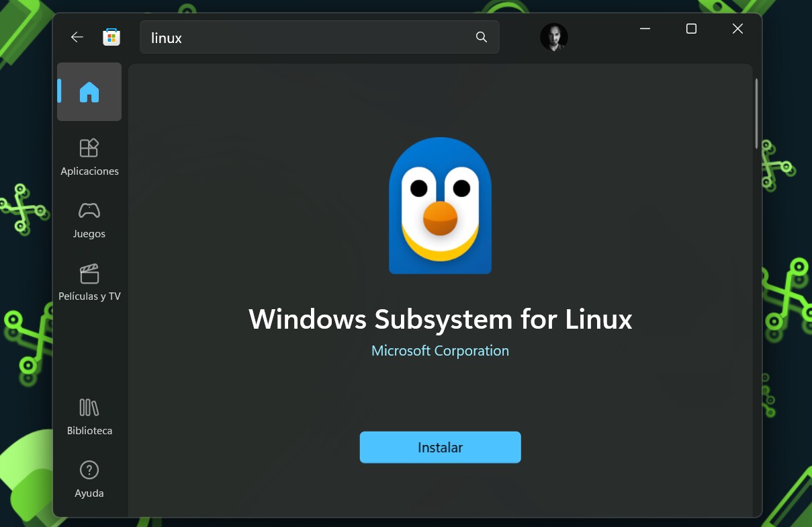Select Aplicaciones from the sidebar
The width and height of the screenshot is (812, 527).
(x=89, y=171)
